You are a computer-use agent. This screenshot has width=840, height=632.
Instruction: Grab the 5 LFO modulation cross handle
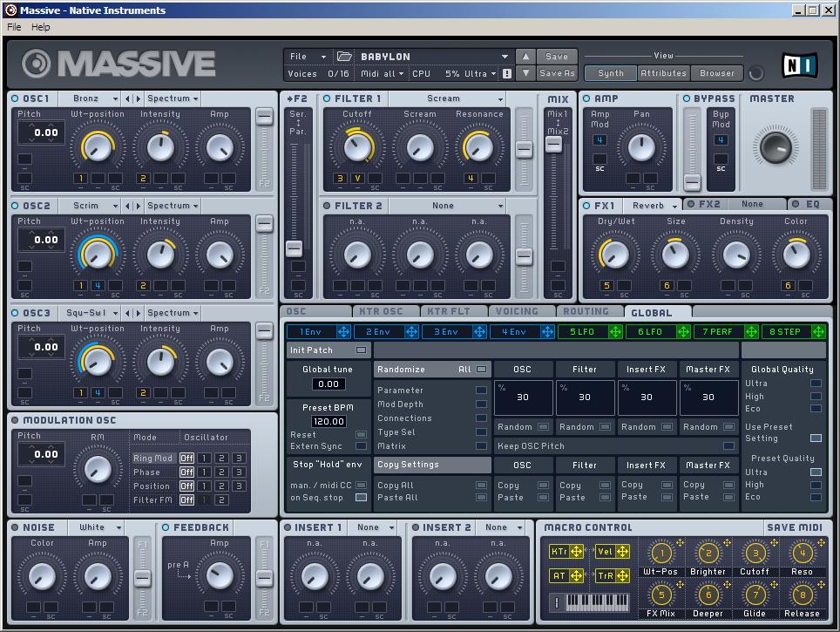[x=615, y=332]
